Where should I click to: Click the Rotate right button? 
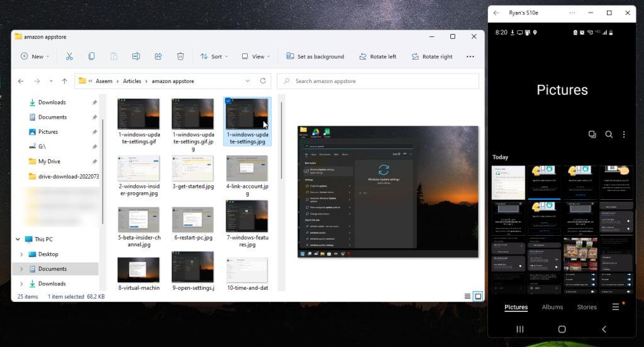432,57
